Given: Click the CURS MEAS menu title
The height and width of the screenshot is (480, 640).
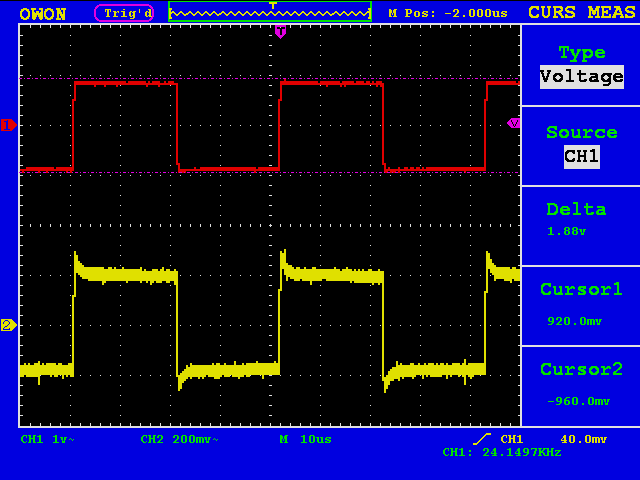Looking at the screenshot, I should (x=582, y=12).
